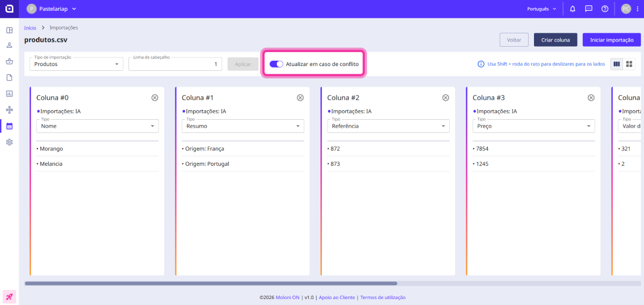The width and height of the screenshot is (644, 305).
Task: Open the Termos de utilização footer link
Action: pos(383,297)
